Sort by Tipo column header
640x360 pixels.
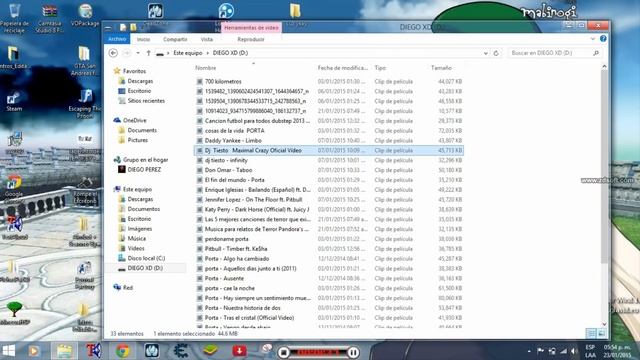[380, 68]
